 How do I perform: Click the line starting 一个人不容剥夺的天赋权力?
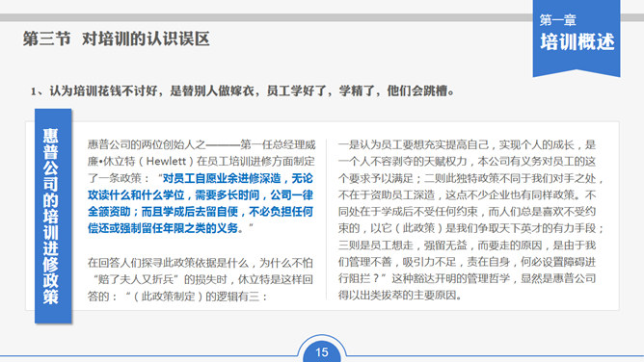[467, 162]
